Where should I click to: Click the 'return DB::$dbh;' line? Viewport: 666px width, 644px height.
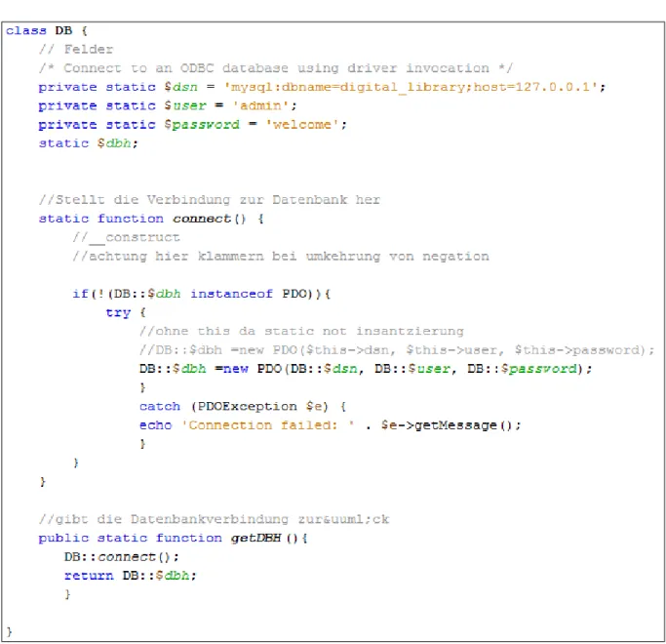pos(131,576)
